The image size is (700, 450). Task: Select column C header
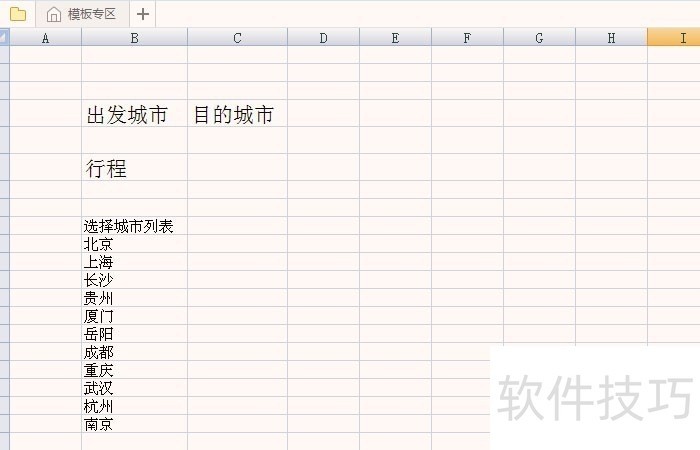(x=237, y=38)
